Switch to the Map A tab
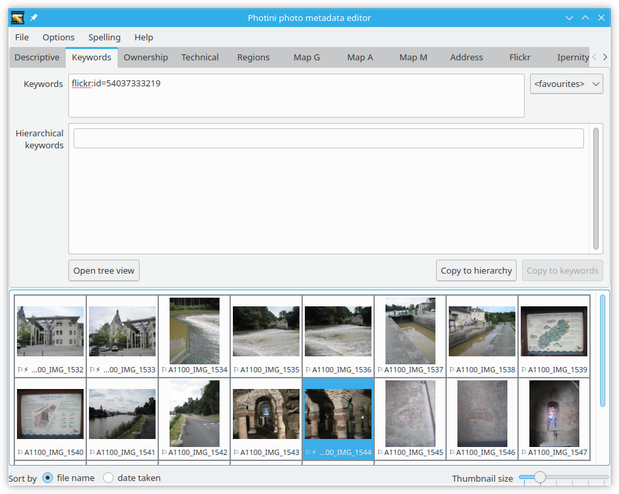 click(360, 58)
